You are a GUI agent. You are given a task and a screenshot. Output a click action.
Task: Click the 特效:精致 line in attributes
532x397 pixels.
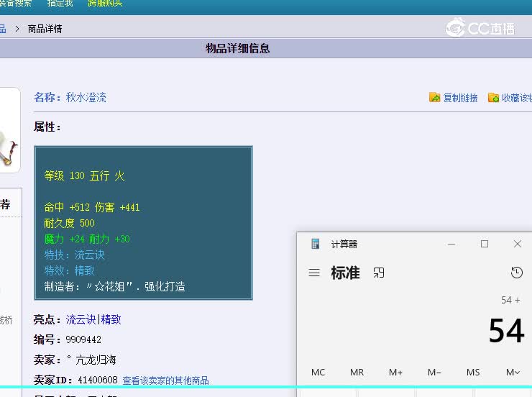pos(69,270)
